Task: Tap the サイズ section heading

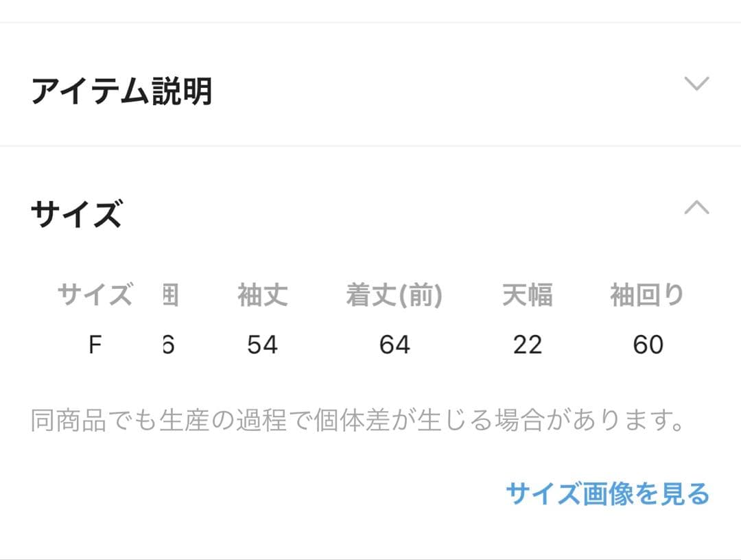Action: click(x=76, y=214)
